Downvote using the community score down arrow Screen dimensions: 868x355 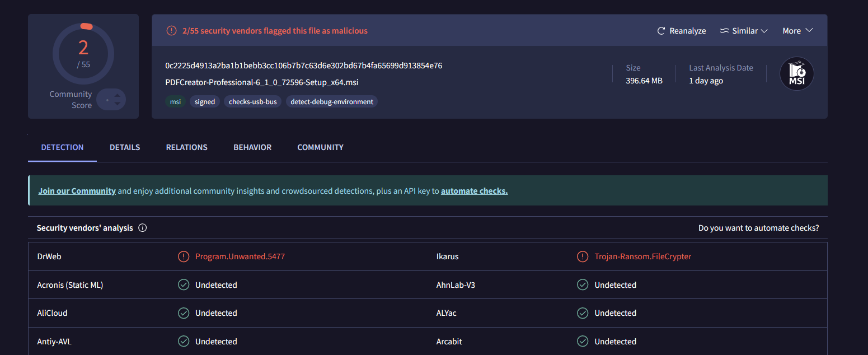pos(117,104)
